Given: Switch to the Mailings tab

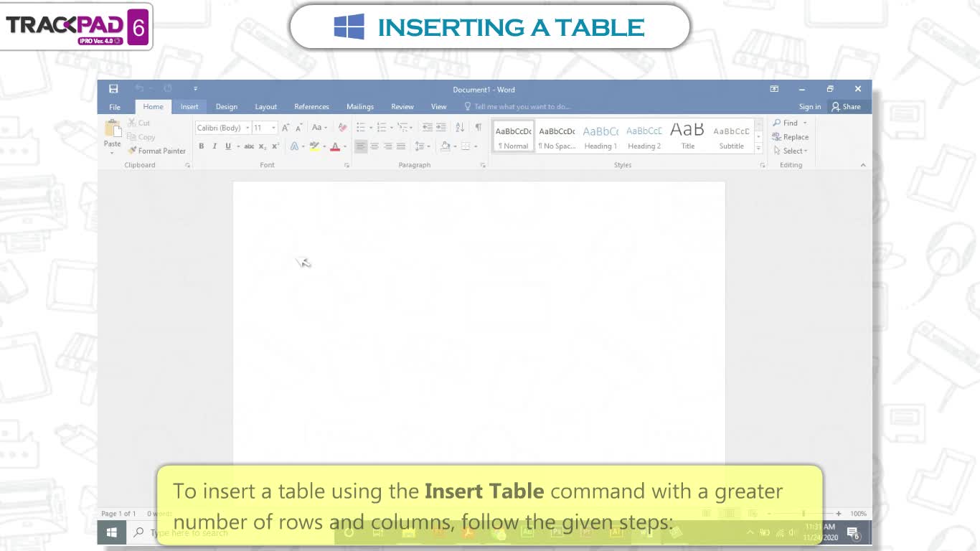Looking at the screenshot, I should pyautogui.click(x=360, y=107).
